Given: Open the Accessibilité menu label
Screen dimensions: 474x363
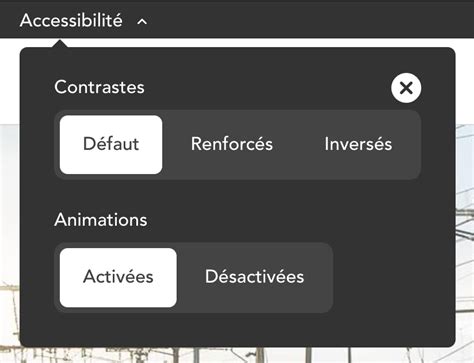Looking at the screenshot, I should pyautogui.click(x=71, y=21).
